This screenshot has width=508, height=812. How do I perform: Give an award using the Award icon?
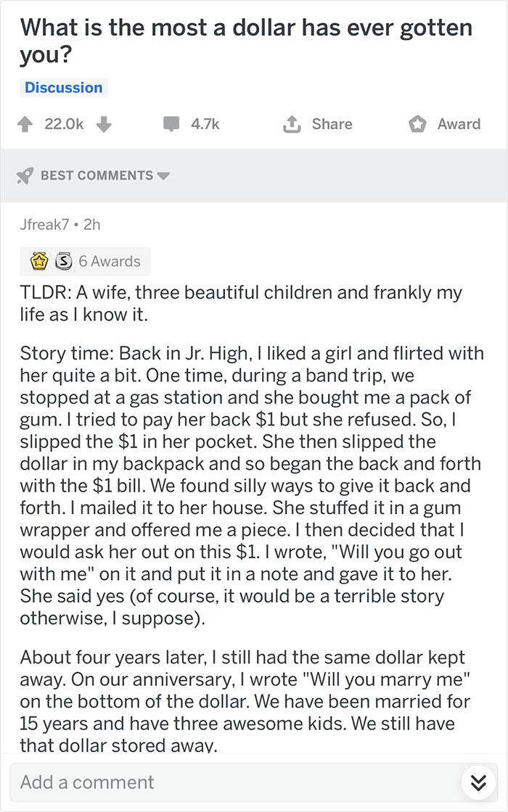[418, 123]
